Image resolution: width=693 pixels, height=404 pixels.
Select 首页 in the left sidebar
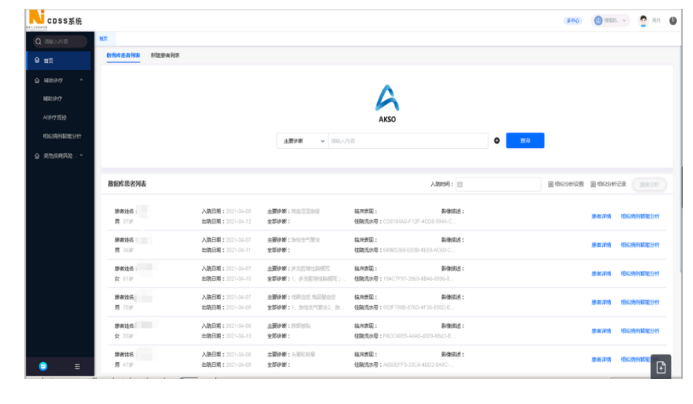(x=59, y=61)
